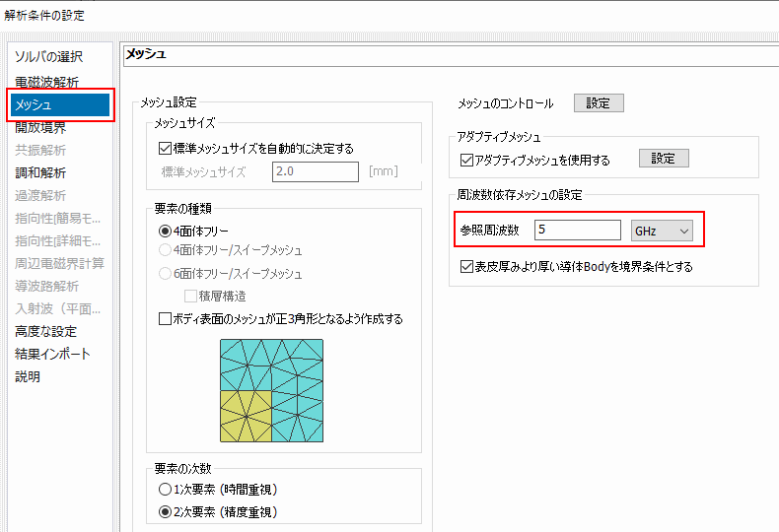Toggle 標準メッシュサイズを自動的に決定する checkbox

pos(166,148)
